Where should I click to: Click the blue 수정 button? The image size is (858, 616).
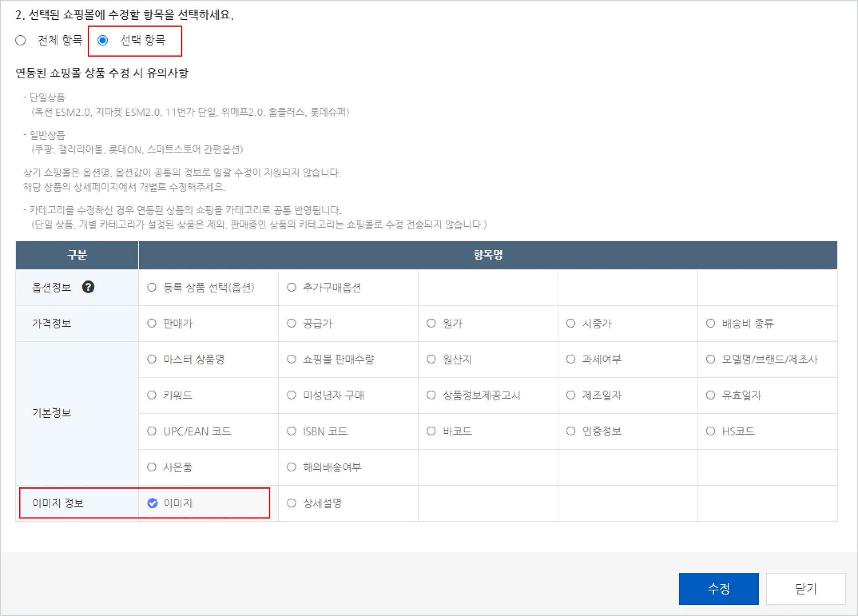[x=718, y=588]
